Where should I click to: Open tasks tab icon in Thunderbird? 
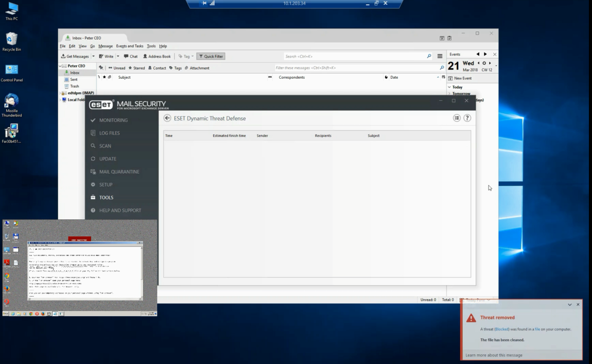449,38
